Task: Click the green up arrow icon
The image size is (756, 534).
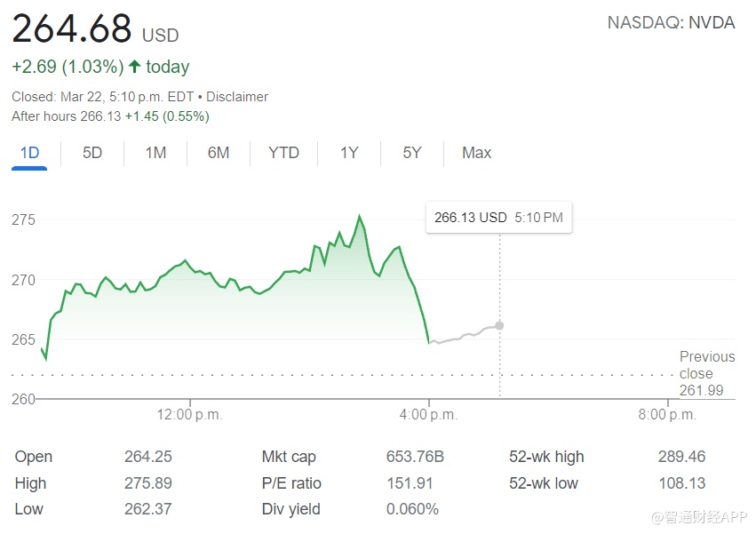Action: pyautogui.click(x=135, y=67)
